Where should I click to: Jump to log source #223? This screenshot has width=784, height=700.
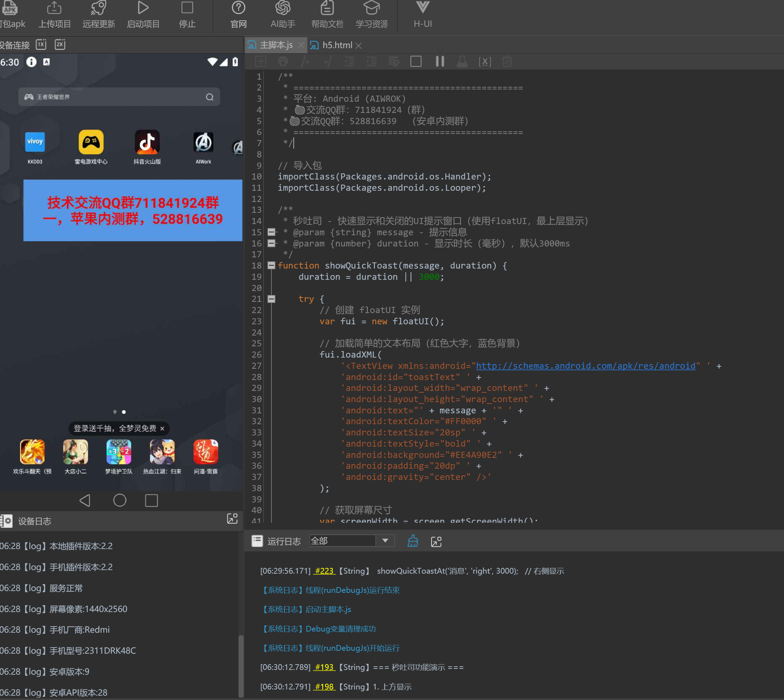pos(324,571)
